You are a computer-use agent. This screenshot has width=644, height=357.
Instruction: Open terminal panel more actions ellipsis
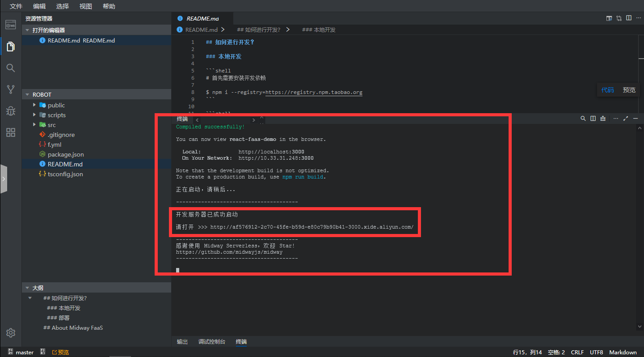pyautogui.click(x=616, y=119)
